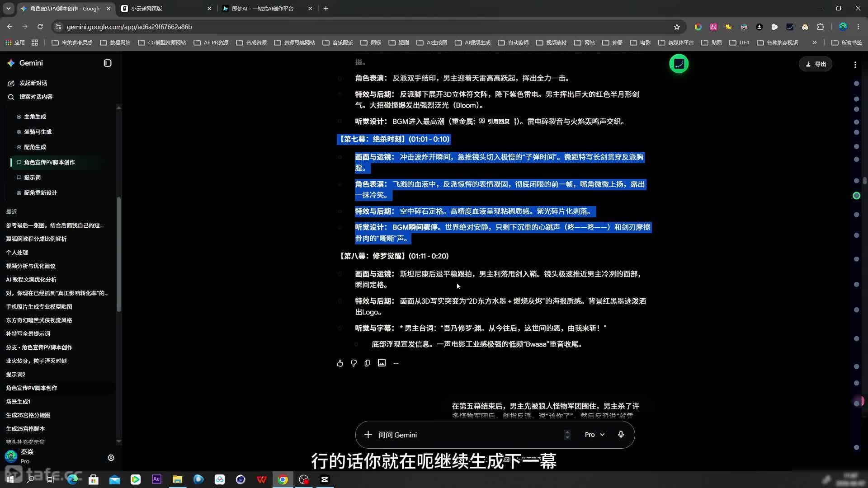Open the browser extensions puzzle icon
Image resolution: width=868 pixels, height=488 pixels.
821,27
